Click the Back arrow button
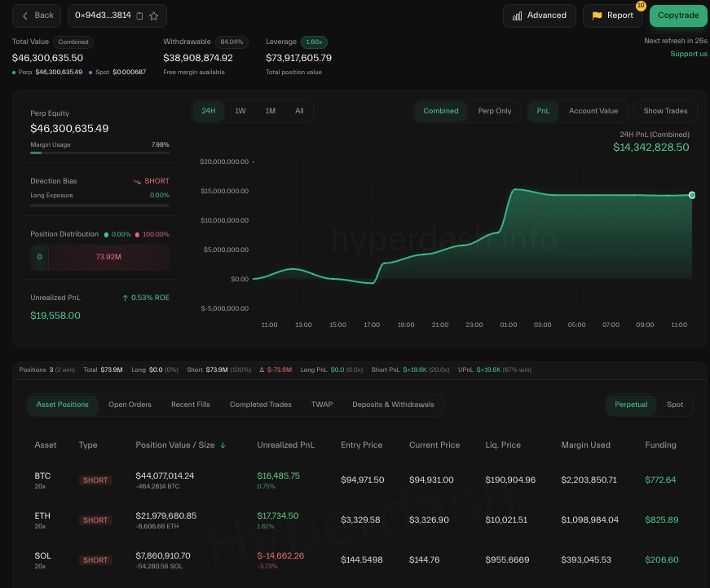Screen dimensions: 710x588 [37, 15]
